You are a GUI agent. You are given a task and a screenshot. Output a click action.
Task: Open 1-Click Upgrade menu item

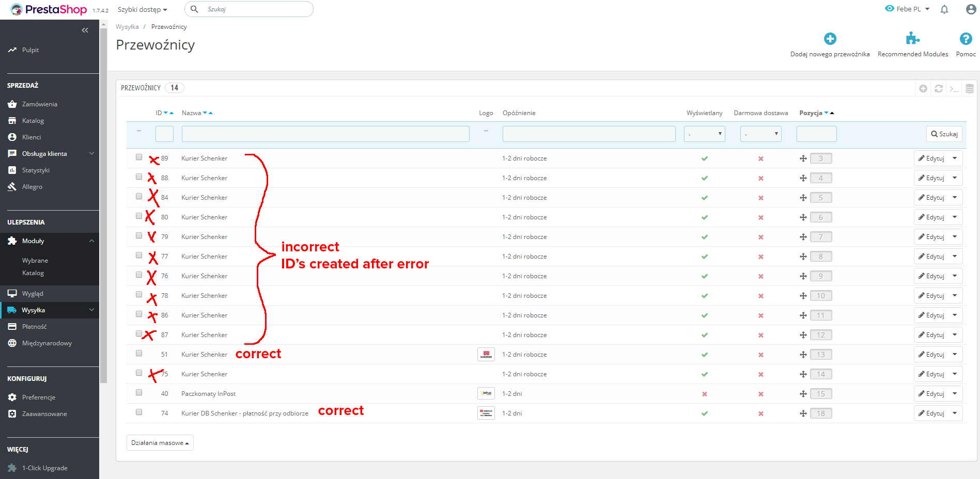(x=44, y=468)
